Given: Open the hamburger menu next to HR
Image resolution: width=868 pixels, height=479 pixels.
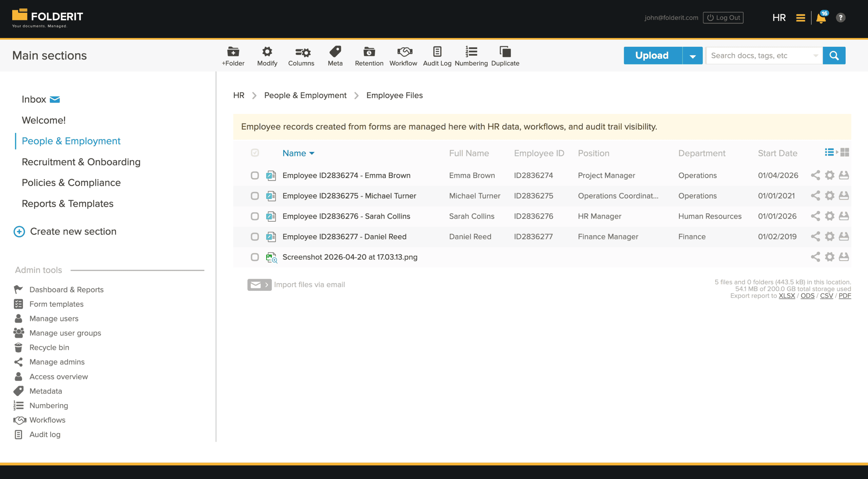Looking at the screenshot, I should [x=801, y=18].
